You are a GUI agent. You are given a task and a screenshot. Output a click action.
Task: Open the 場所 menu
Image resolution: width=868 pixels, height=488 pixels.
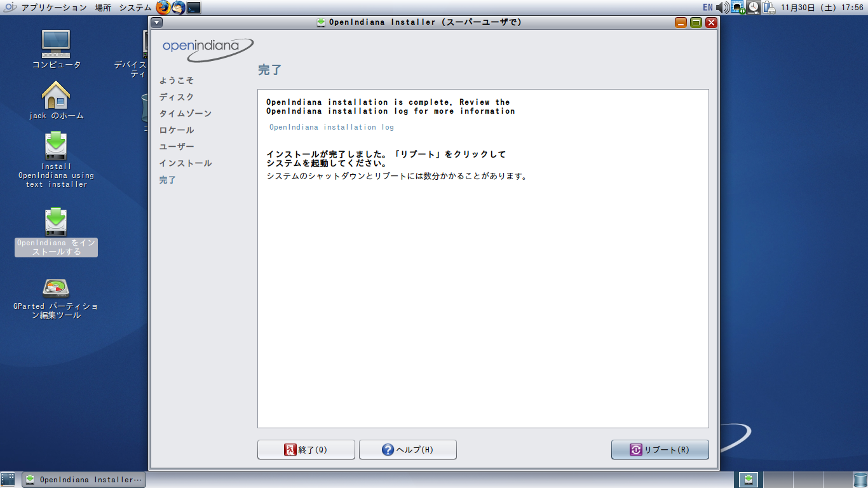point(103,8)
